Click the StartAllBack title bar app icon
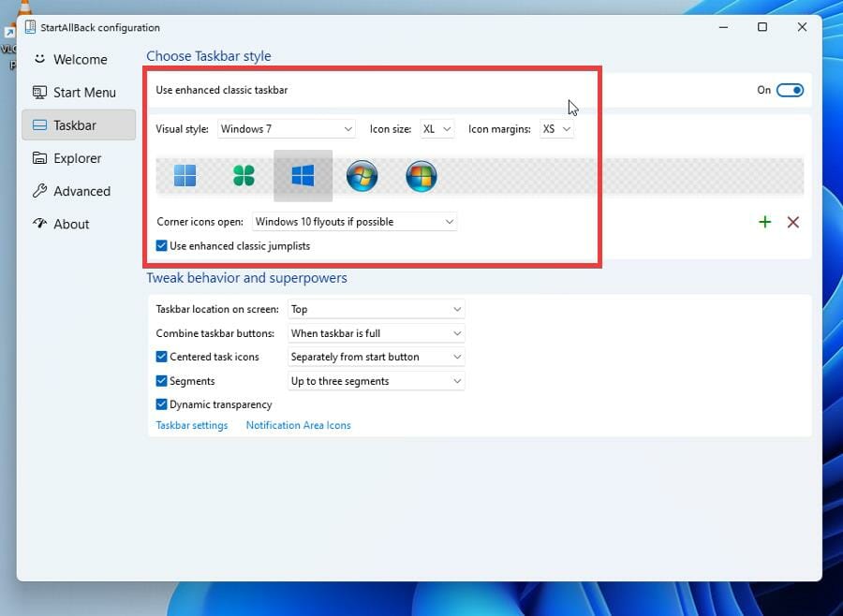Screen dimensions: 843x616 coord(30,27)
